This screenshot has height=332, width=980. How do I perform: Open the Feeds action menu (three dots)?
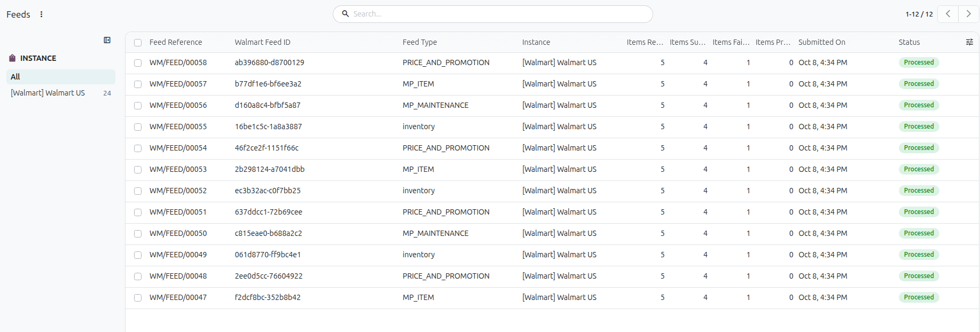[x=41, y=14]
